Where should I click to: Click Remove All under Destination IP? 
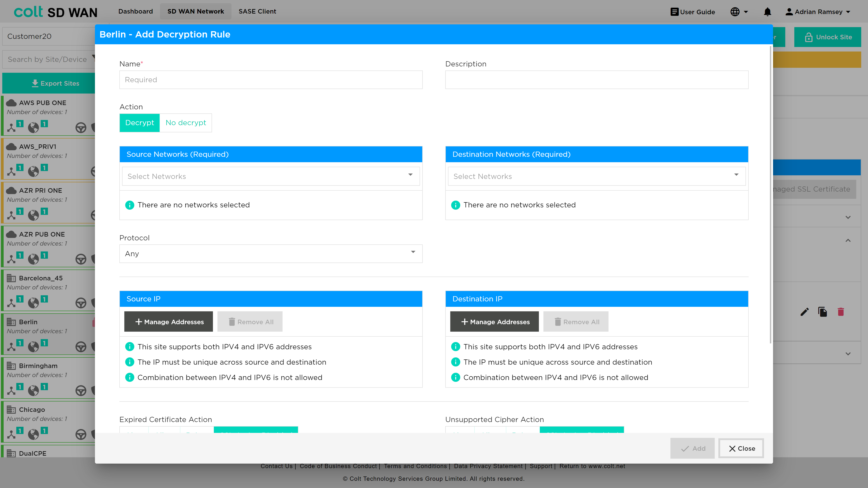[576, 322]
